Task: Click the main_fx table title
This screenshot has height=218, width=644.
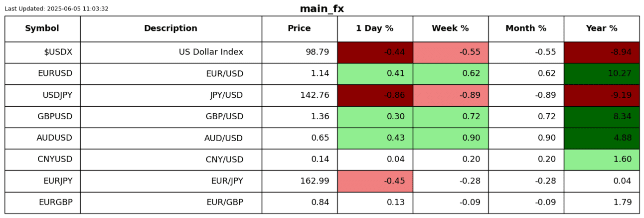Action: pos(322,9)
